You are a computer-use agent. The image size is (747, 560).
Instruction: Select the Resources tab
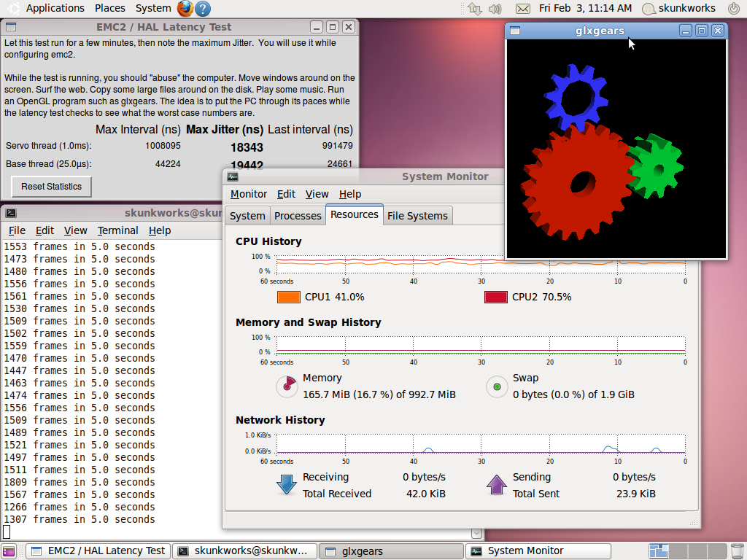355,214
